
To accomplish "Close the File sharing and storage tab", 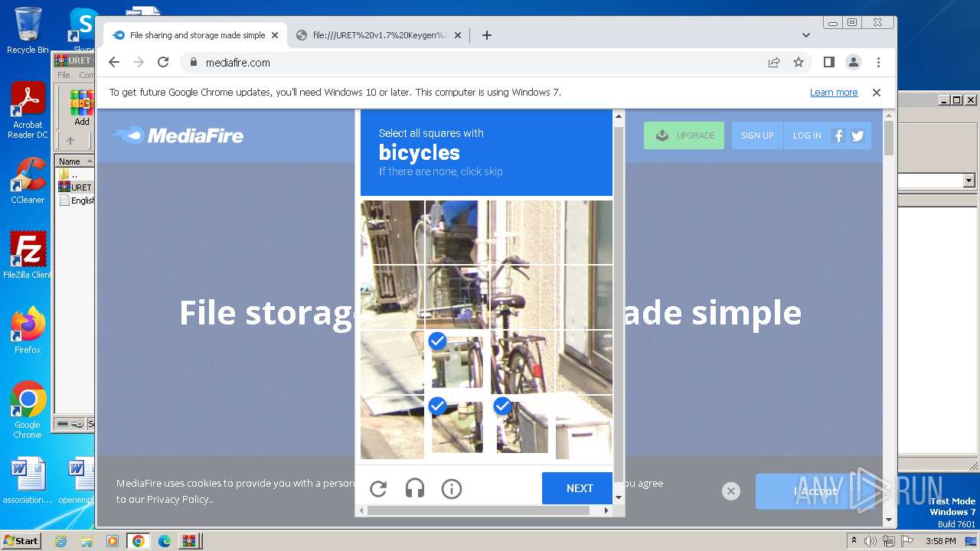I will (x=275, y=35).
